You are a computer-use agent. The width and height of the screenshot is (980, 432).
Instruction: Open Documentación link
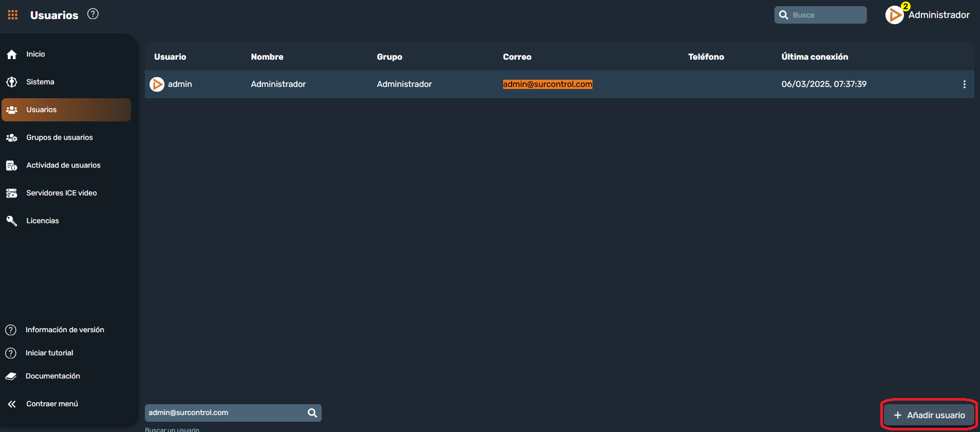[x=53, y=376]
